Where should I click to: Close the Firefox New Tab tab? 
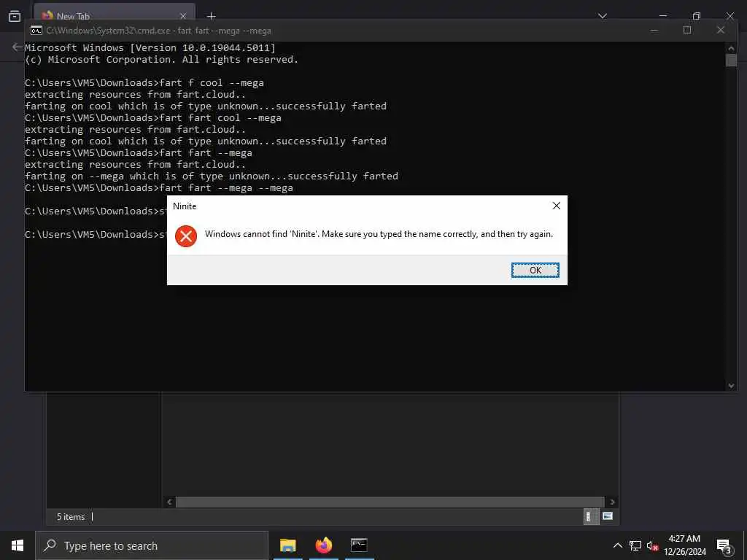(x=183, y=16)
